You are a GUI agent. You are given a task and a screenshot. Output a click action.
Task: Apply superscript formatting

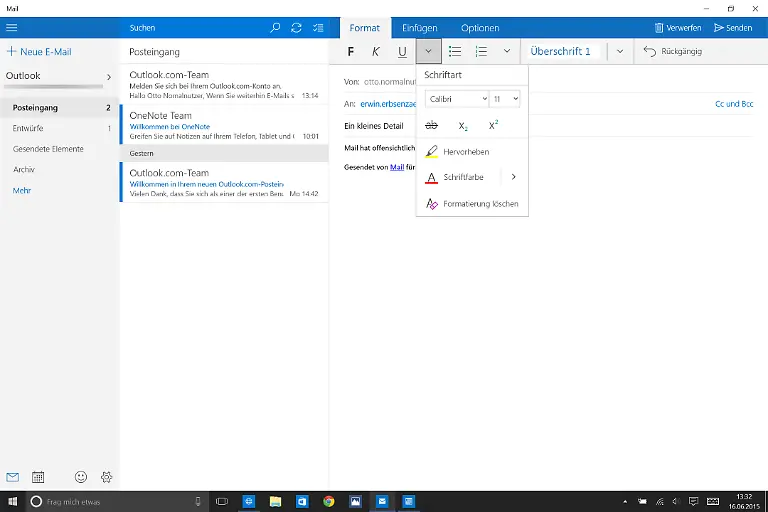493,125
